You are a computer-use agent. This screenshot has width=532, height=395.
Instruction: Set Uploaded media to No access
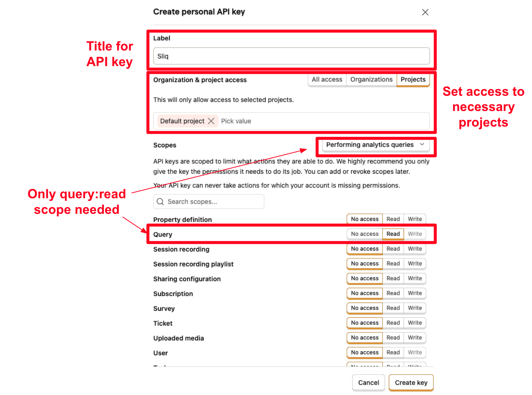(x=364, y=338)
